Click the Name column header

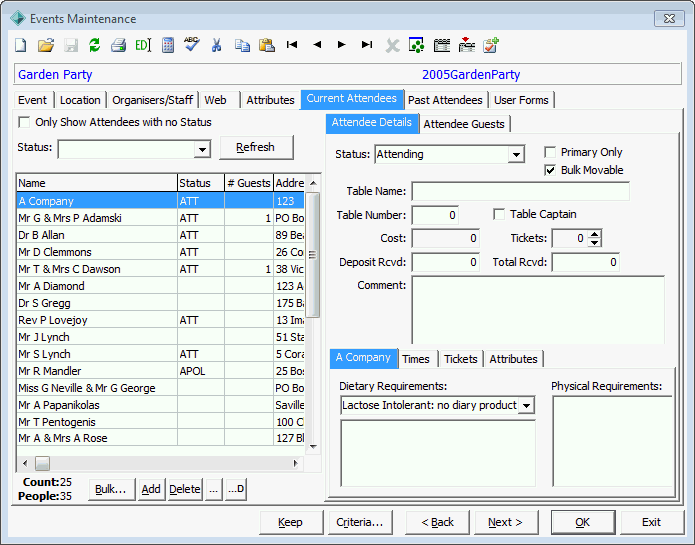point(97,183)
